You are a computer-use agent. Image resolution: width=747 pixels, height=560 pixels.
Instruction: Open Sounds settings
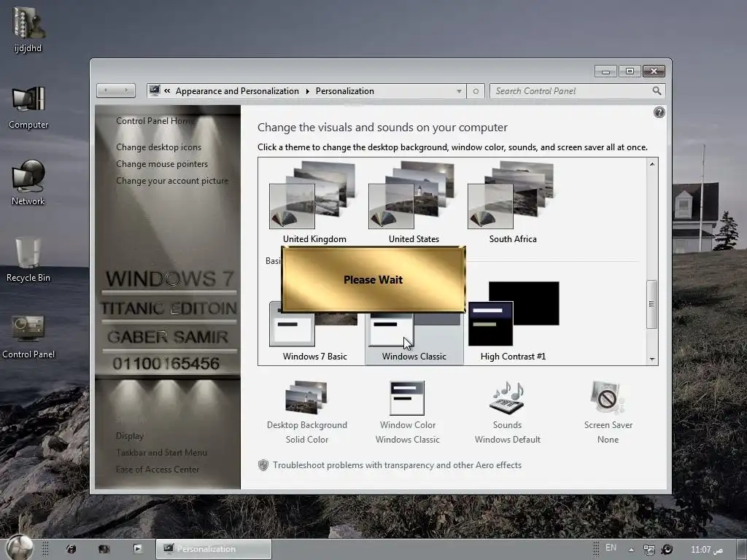(x=508, y=413)
